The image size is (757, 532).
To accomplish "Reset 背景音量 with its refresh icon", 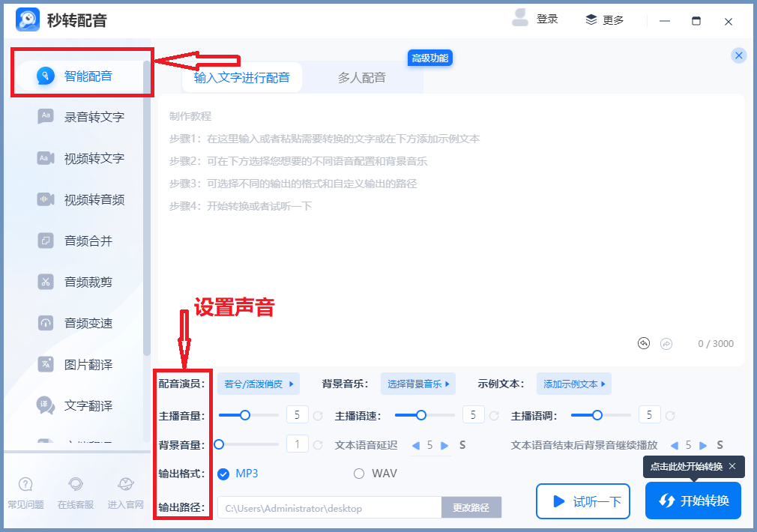I will pyautogui.click(x=318, y=445).
